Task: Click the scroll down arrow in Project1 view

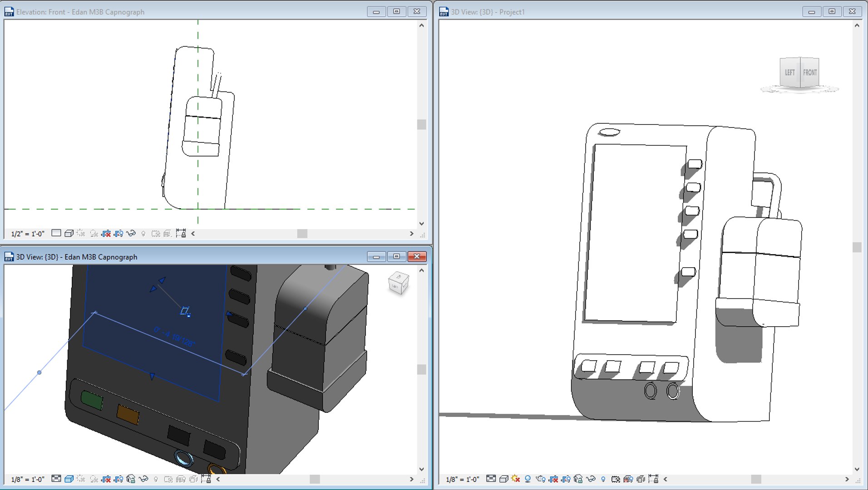Action: [857, 469]
